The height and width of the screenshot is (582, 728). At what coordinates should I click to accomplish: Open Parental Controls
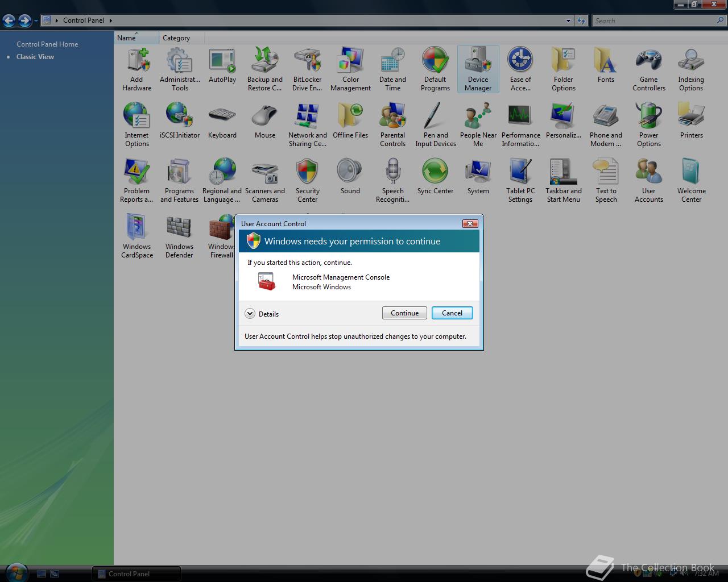393,125
